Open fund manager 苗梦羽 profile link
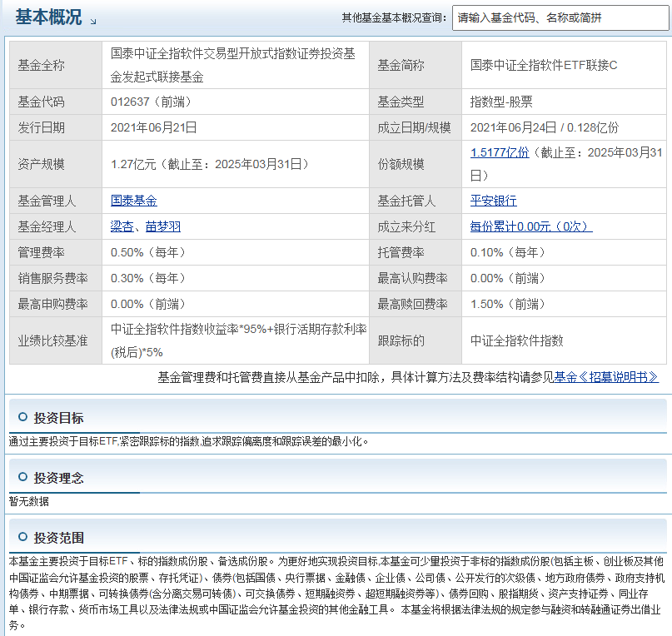The height and width of the screenshot is (636, 672). click(x=163, y=226)
